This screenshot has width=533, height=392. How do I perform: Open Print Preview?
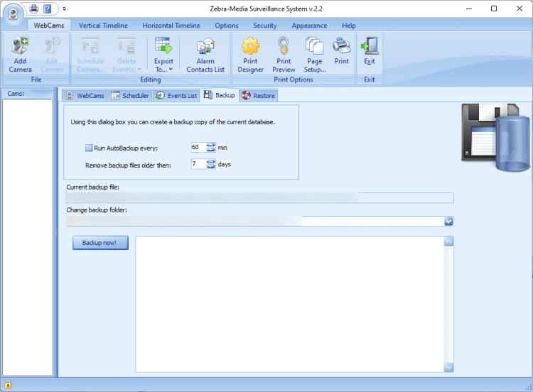[284, 55]
